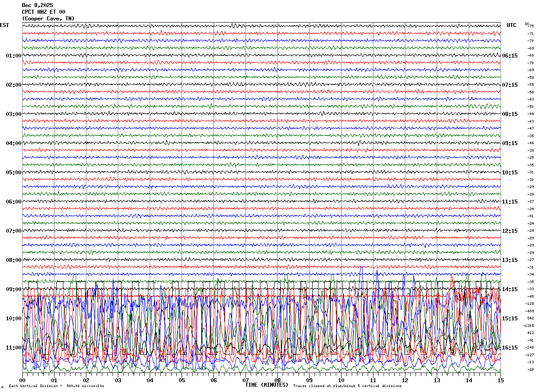
Task: Click the 07:15 UTC time label
Action: pyautogui.click(x=510, y=85)
